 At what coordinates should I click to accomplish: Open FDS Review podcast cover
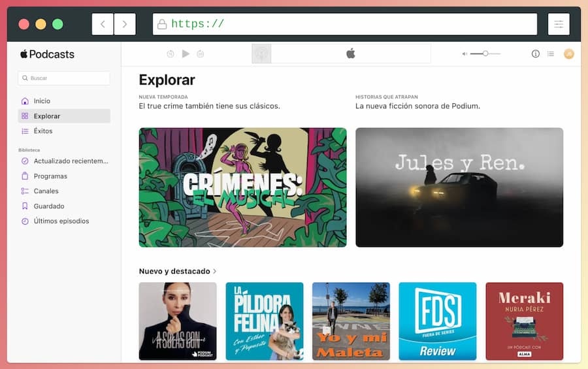point(438,321)
